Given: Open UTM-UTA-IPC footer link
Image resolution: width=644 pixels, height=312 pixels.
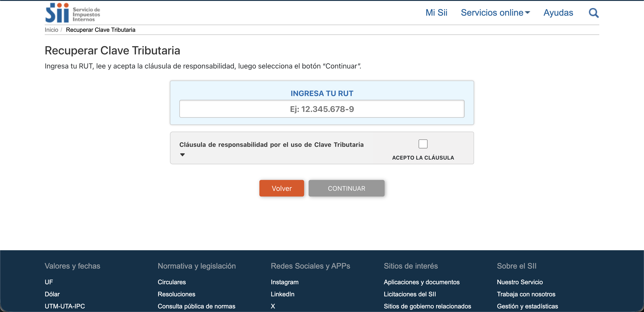Looking at the screenshot, I should [65, 306].
